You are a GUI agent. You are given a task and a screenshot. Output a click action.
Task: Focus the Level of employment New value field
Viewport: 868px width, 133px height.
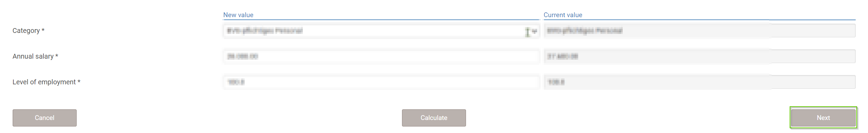coord(381,82)
